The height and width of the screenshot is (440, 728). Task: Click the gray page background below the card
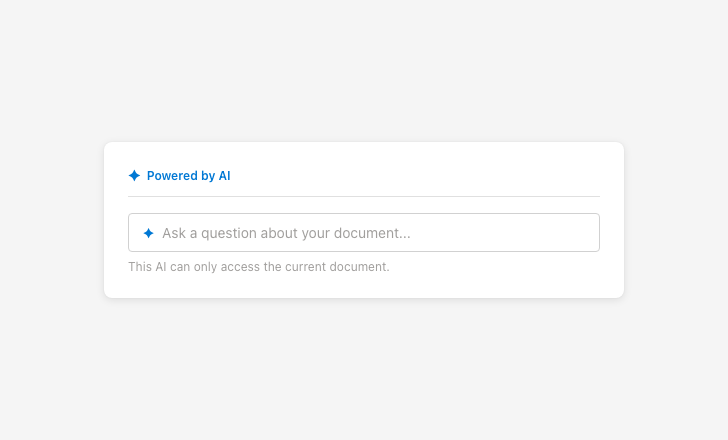tap(364, 370)
